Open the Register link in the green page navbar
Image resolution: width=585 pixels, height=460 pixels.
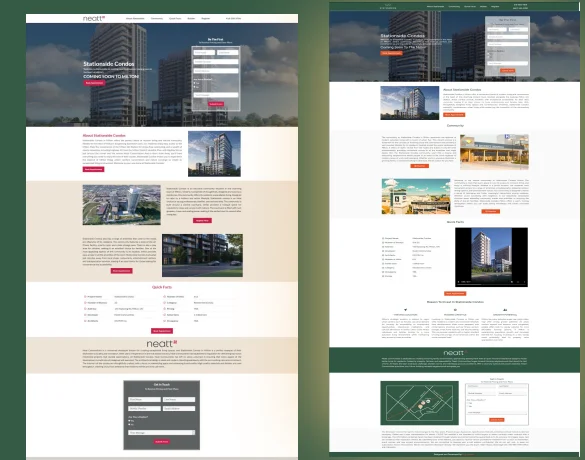[495, 6]
